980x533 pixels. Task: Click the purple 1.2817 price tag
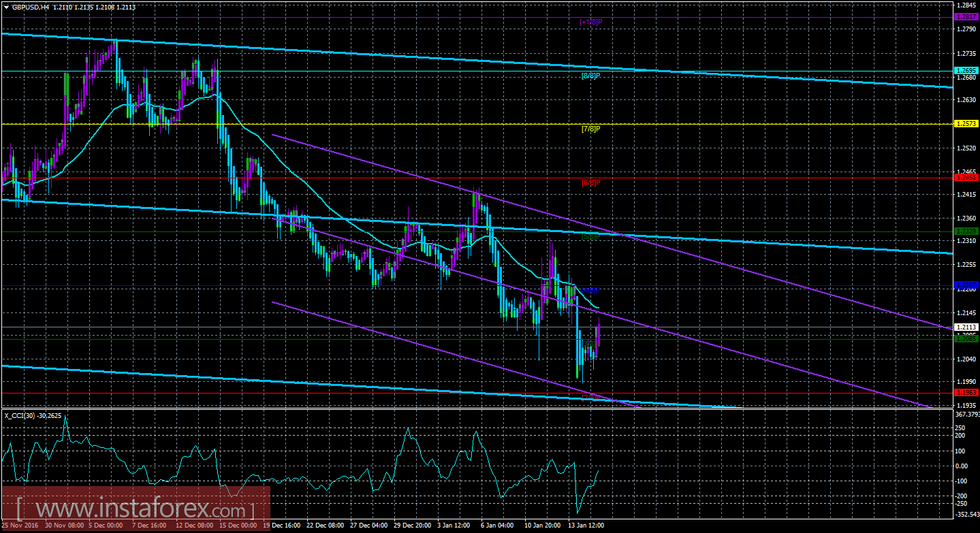click(966, 17)
